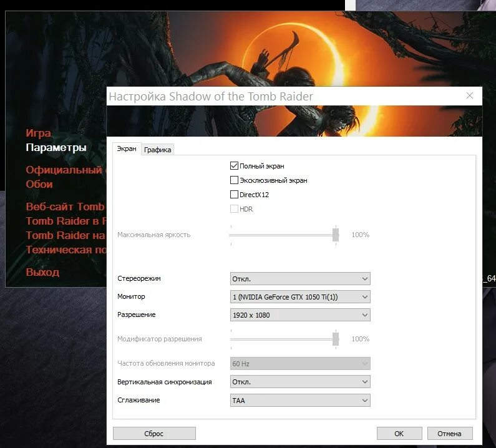The image size is (496, 448).
Task: Click Игра in the launcher menu
Action: pyautogui.click(x=38, y=133)
